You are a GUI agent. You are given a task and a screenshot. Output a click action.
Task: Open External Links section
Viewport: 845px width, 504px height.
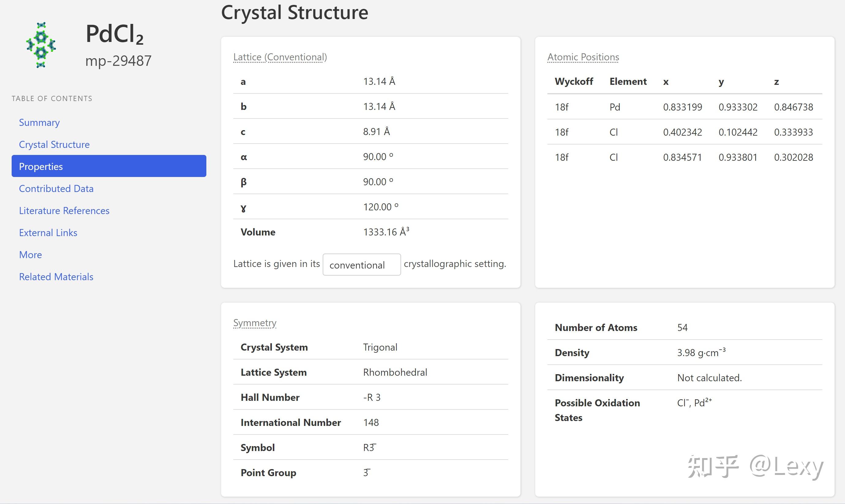[48, 233]
